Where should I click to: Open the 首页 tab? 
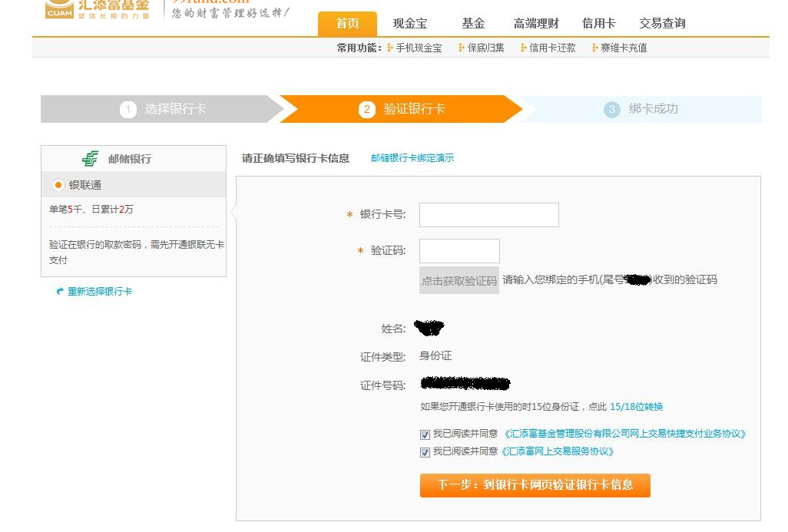347,24
